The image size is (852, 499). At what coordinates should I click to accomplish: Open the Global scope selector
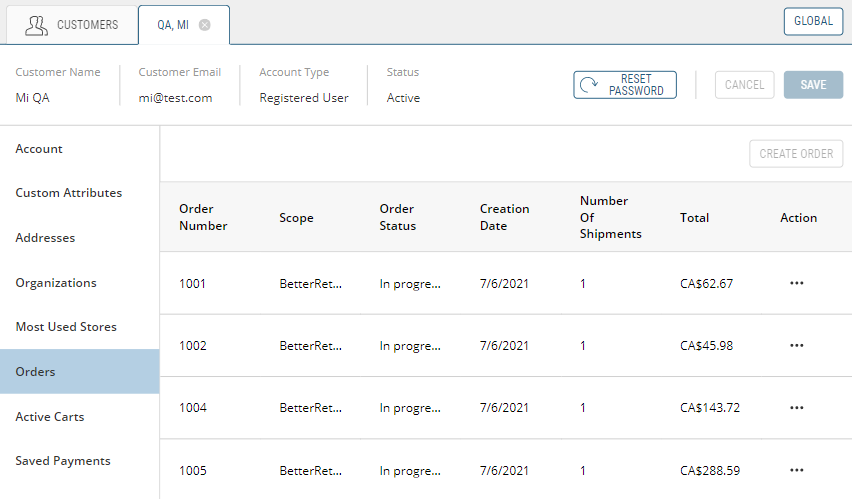(813, 21)
